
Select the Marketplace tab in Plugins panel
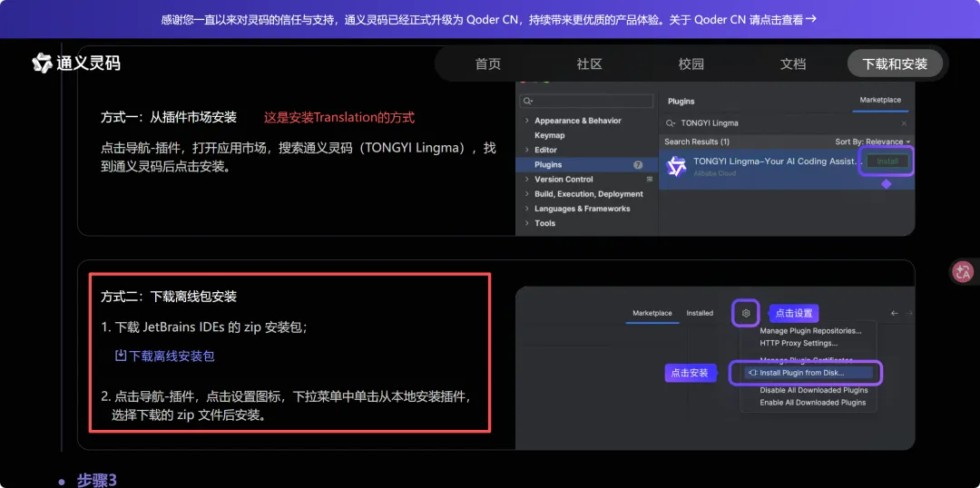coord(880,100)
